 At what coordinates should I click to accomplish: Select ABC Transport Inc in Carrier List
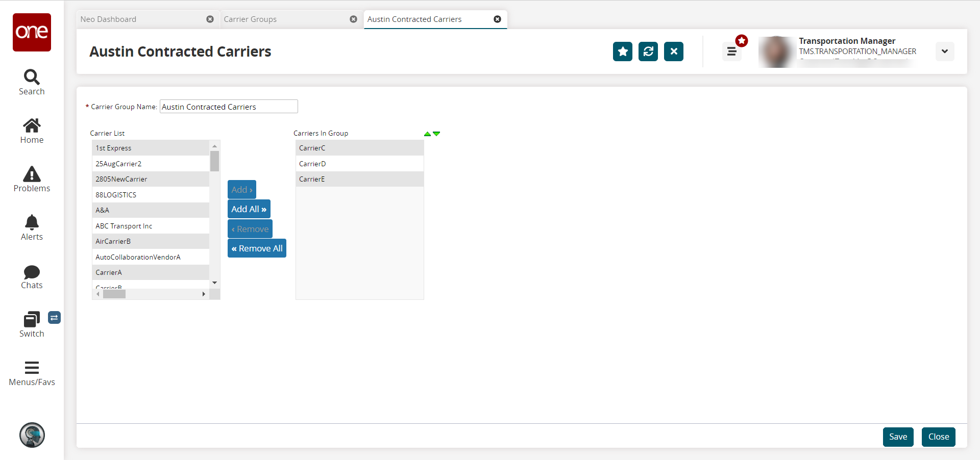tap(151, 226)
